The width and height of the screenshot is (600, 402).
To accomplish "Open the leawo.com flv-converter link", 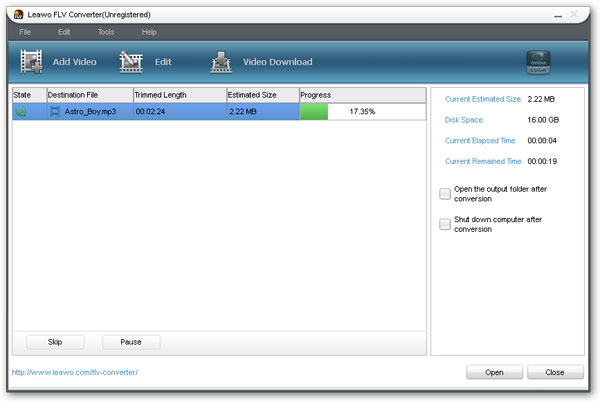I will (x=75, y=372).
